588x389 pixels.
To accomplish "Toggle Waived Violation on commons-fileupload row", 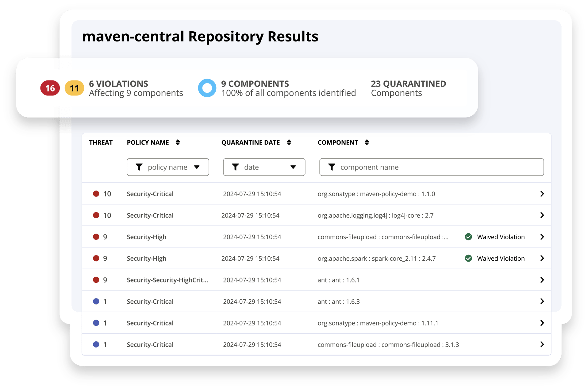I will [495, 237].
